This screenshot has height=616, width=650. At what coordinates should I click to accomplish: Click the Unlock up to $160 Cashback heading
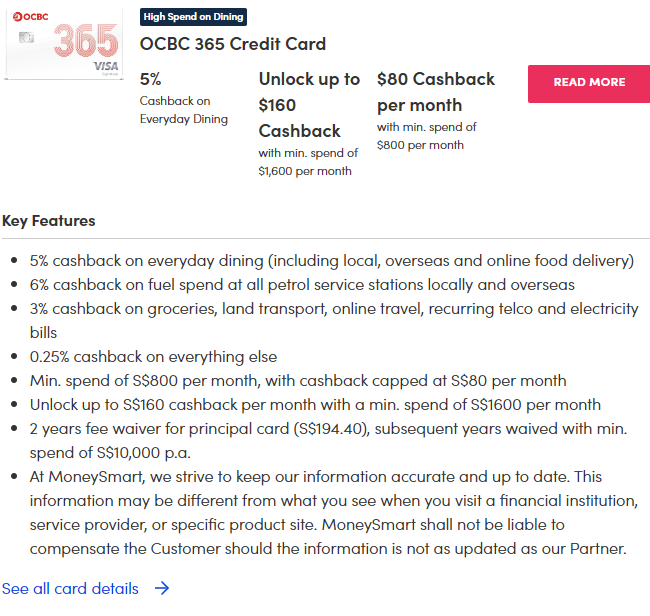point(309,105)
